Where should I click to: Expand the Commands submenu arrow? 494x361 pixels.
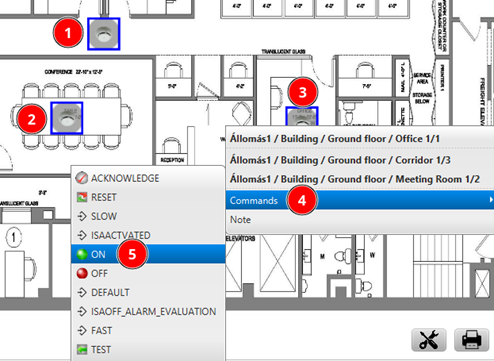pyautogui.click(x=491, y=200)
